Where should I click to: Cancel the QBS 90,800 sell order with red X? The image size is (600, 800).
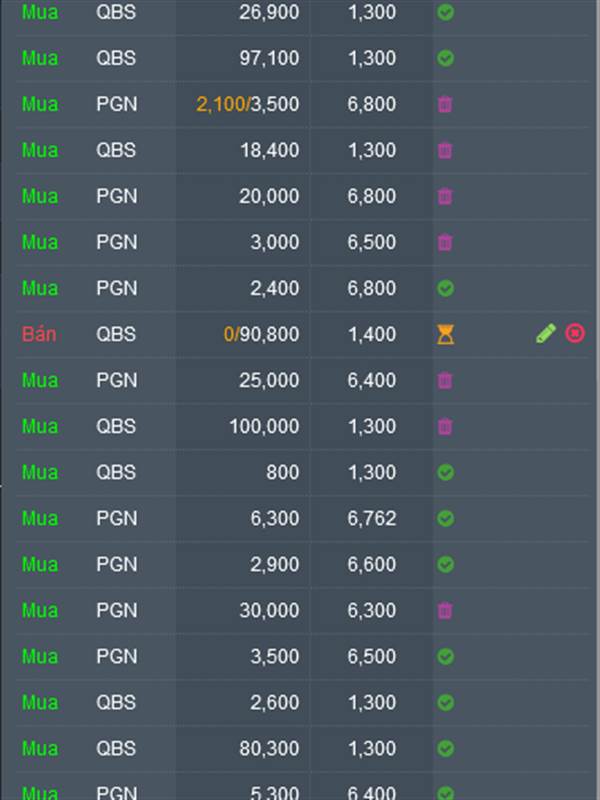pyautogui.click(x=575, y=334)
